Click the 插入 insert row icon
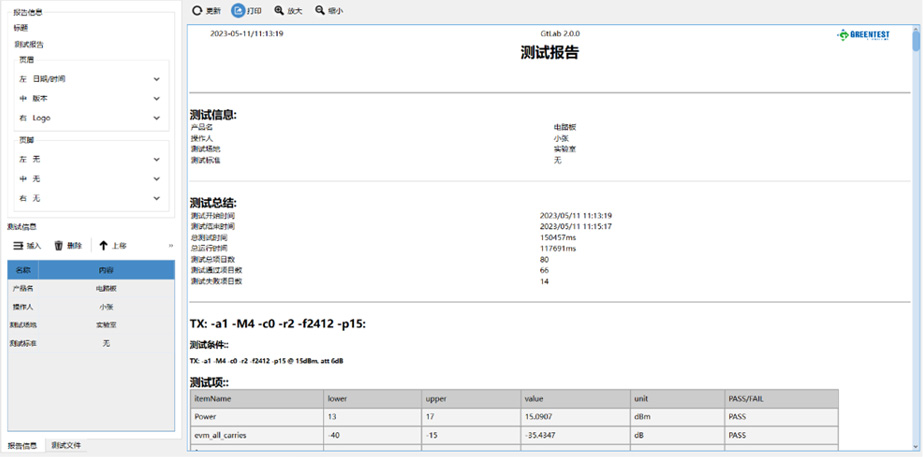 click(18, 245)
